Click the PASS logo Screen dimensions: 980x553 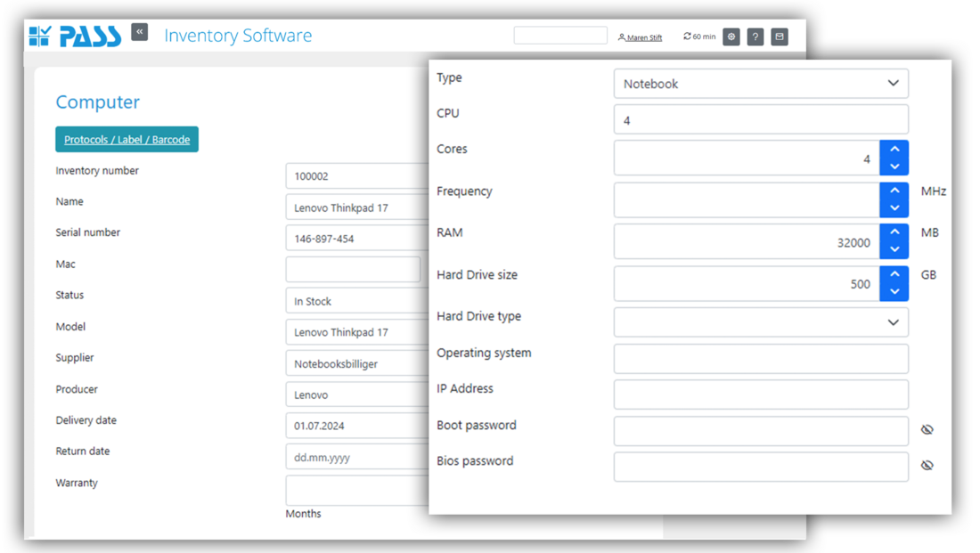(76, 35)
